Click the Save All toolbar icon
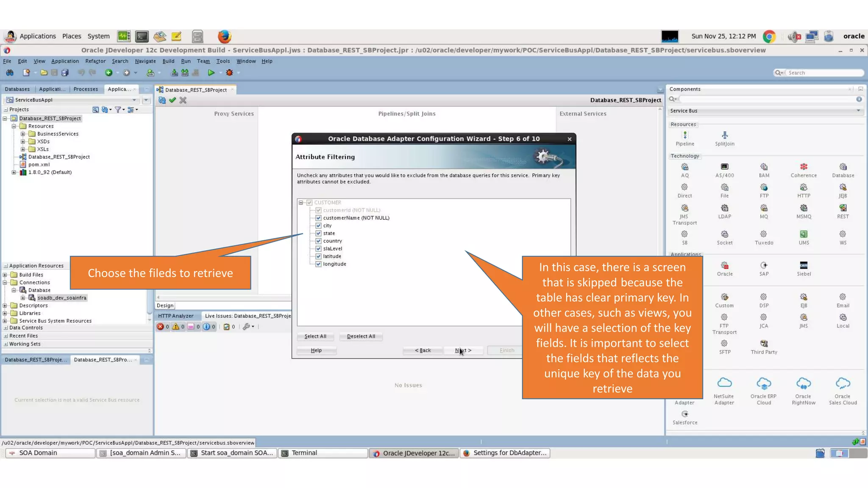The height and width of the screenshot is (488, 868). pos(65,73)
